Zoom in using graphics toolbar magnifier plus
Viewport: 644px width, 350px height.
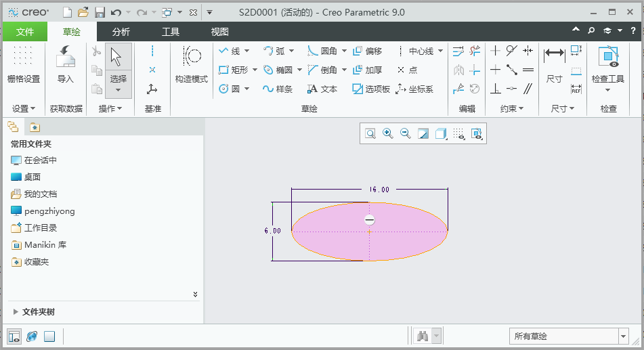pyautogui.click(x=388, y=133)
